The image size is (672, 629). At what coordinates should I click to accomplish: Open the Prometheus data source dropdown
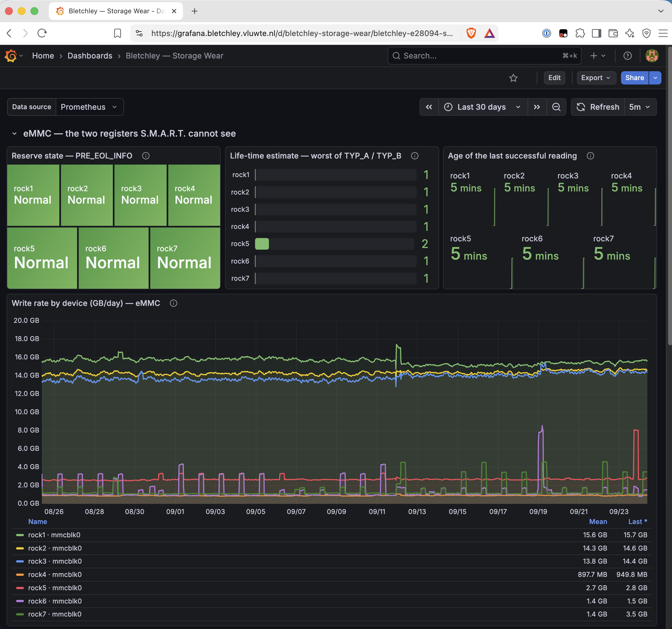point(89,107)
